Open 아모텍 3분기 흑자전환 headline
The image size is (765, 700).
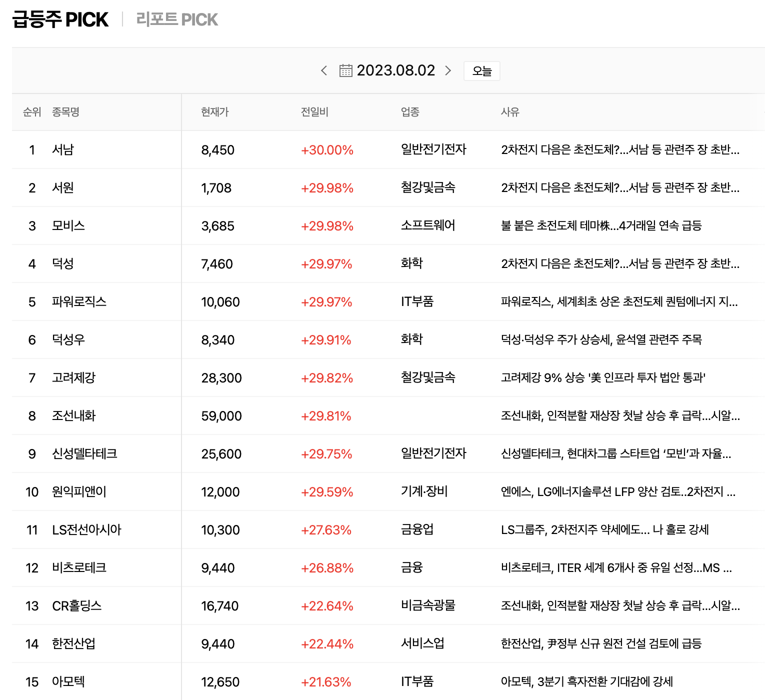click(587, 681)
